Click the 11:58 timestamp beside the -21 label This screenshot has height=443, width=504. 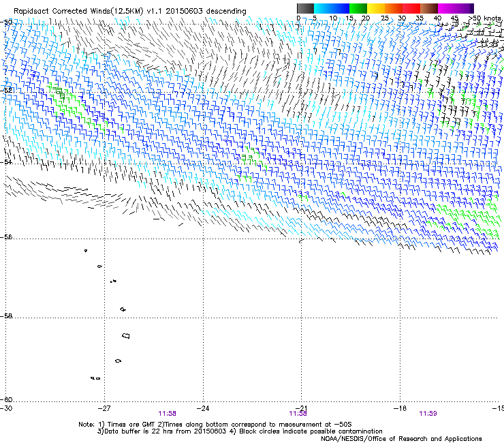click(x=298, y=414)
